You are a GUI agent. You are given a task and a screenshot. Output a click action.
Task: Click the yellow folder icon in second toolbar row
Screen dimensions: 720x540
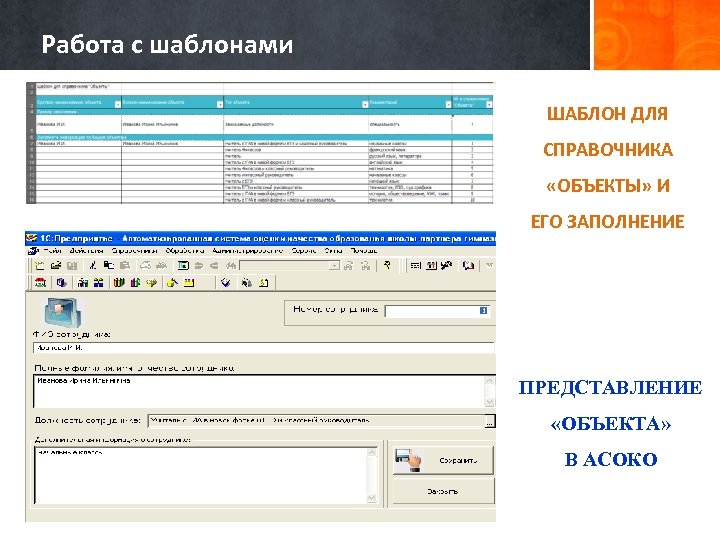[189, 282]
